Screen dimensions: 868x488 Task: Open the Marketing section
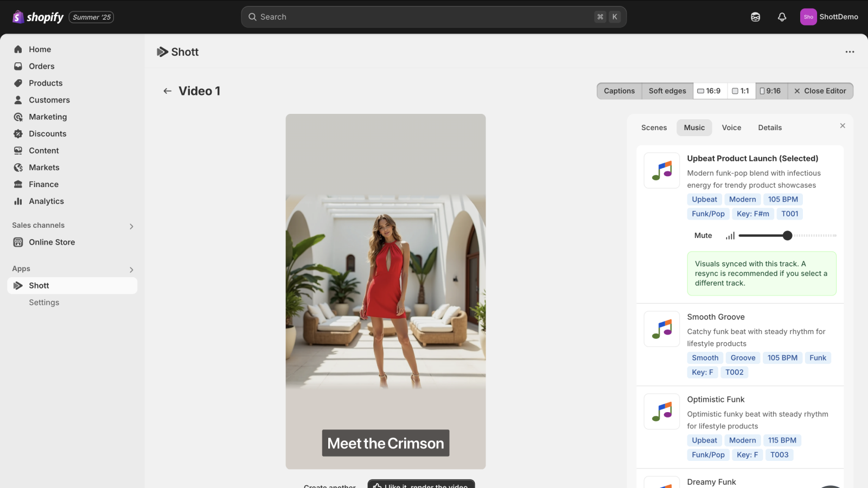72,117
